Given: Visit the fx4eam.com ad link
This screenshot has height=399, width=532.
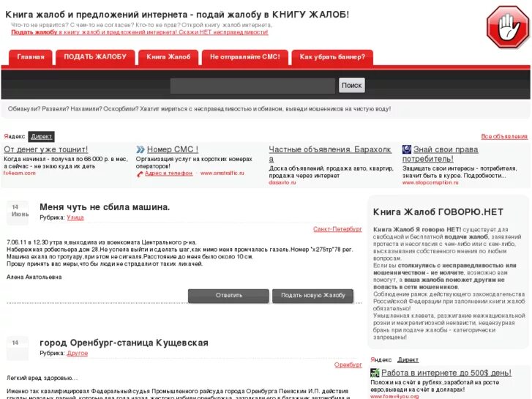Looking at the screenshot, I should (20, 174).
